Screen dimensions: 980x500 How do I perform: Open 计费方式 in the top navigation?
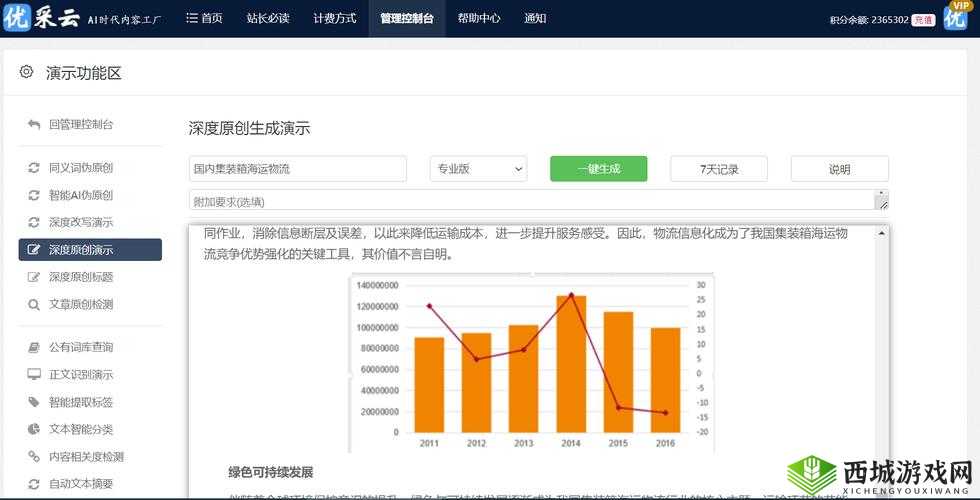335,18
